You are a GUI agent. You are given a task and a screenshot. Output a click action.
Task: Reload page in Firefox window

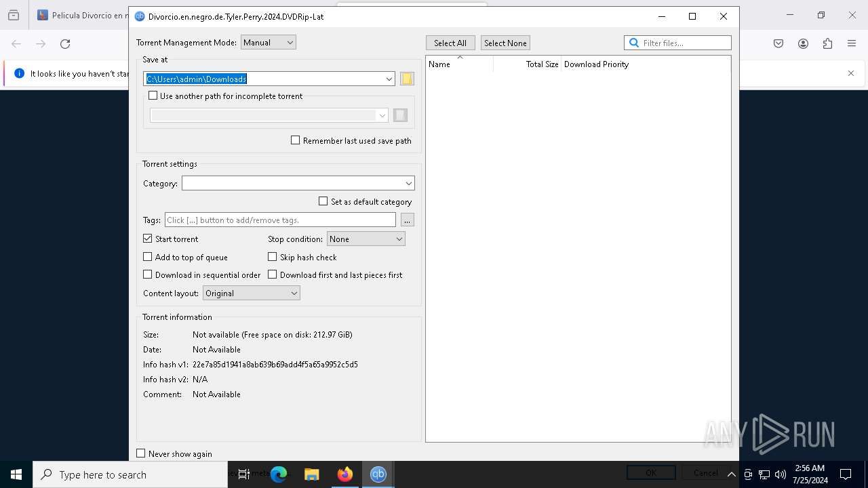[x=65, y=43]
